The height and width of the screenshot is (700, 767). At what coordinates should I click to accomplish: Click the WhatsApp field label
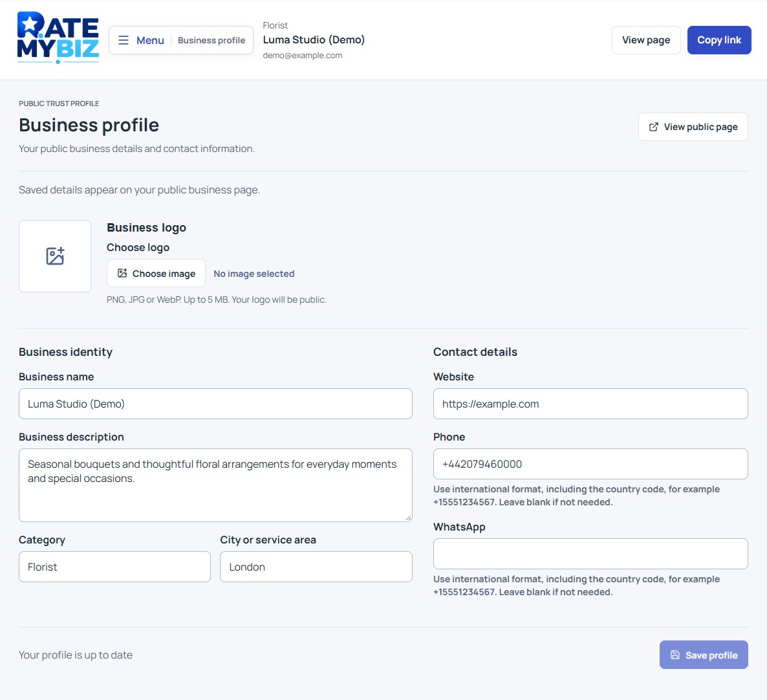(459, 527)
